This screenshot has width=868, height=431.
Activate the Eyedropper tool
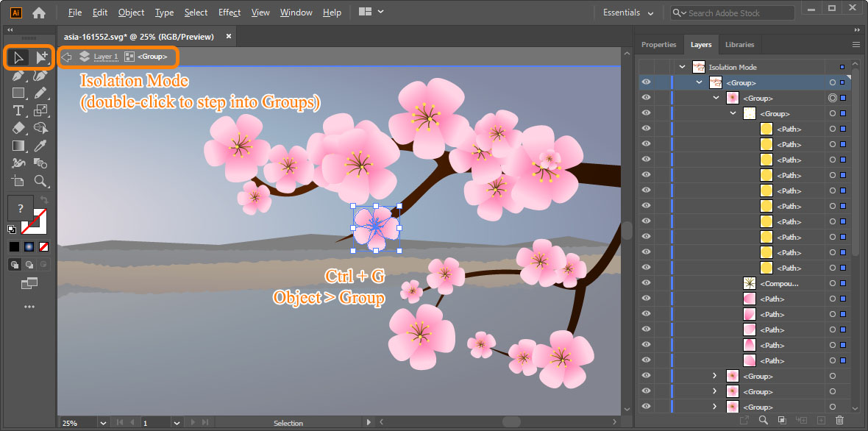coord(41,146)
